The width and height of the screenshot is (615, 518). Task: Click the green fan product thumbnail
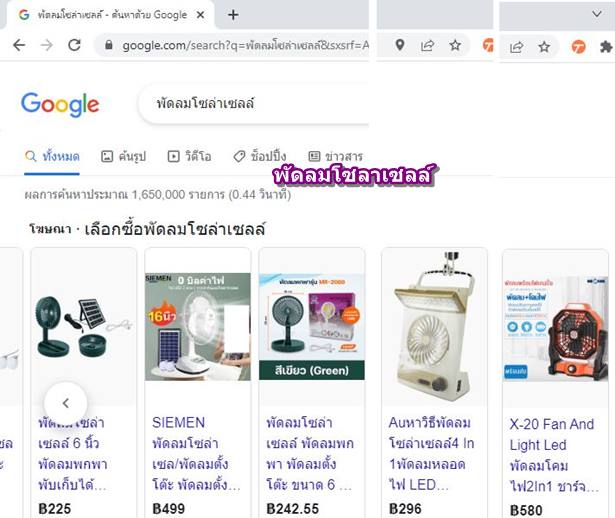tap(311, 327)
